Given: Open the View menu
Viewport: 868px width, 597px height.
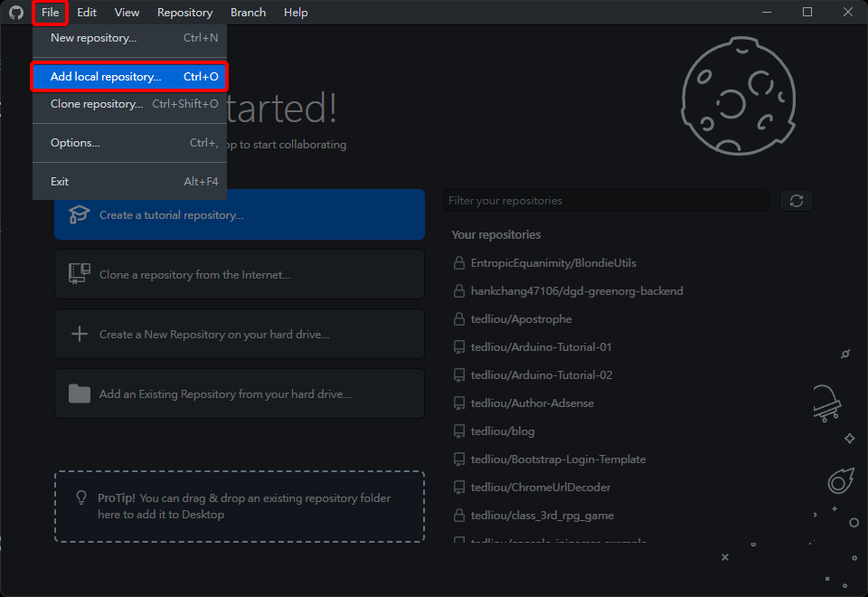Looking at the screenshot, I should coord(127,12).
